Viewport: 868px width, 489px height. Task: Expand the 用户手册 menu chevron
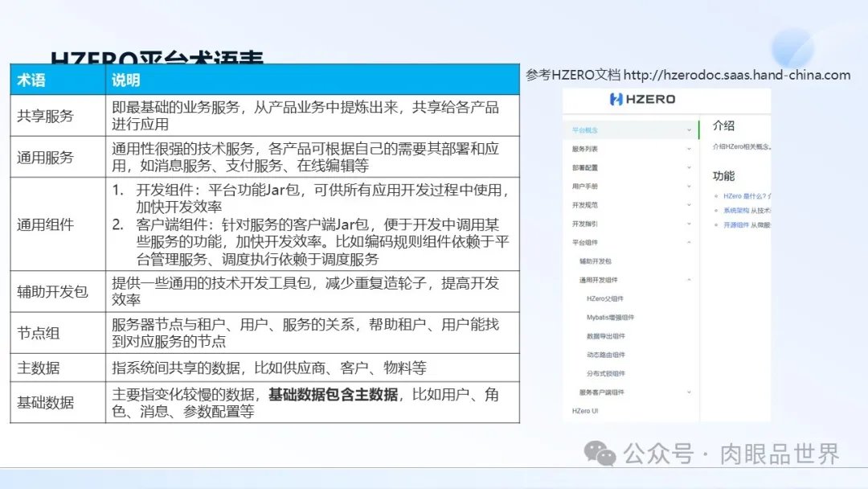pyautogui.click(x=689, y=186)
